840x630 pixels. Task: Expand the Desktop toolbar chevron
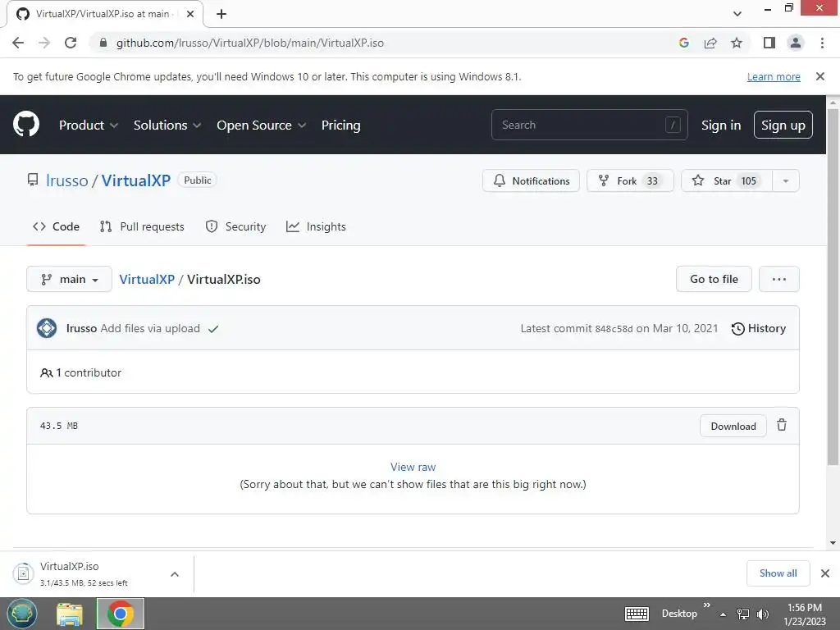(706, 605)
